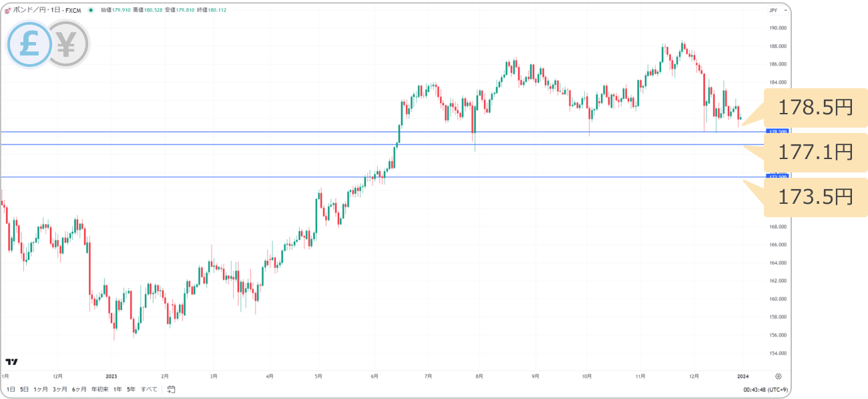Click the symbol flag icon beside ポンド/円
The width and height of the screenshot is (868, 399).
[x=7, y=11]
